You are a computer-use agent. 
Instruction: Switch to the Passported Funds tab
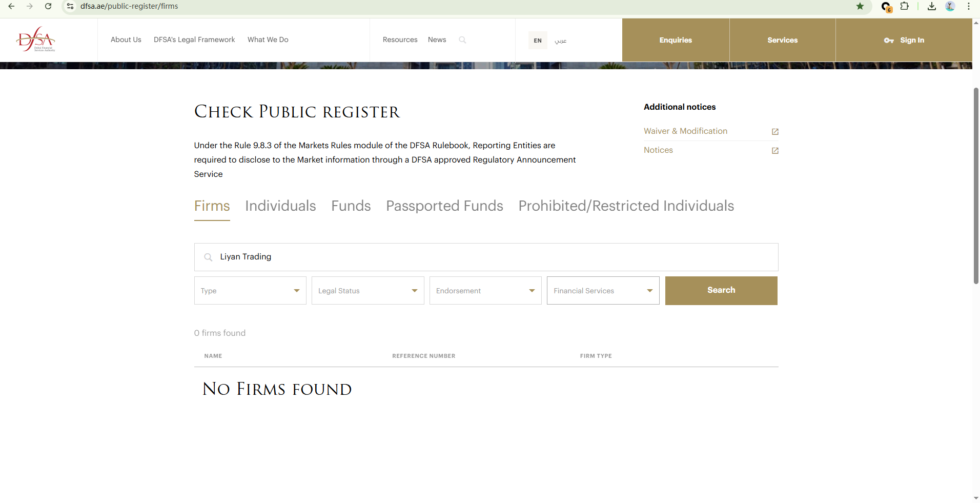pyautogui.click(x=445, y=206)
